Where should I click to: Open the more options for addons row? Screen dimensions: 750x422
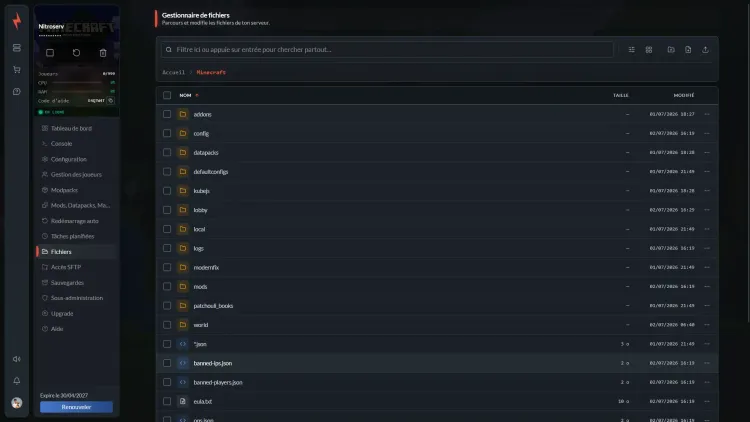coord(707,114)
